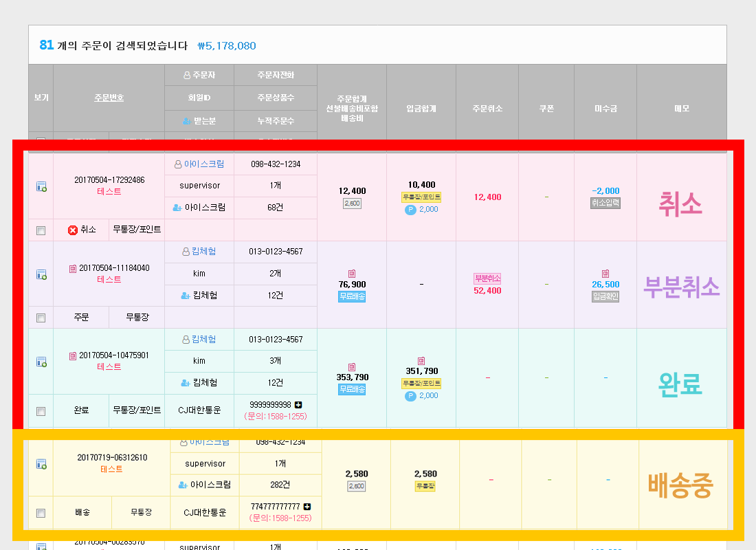The width and height of the screenshot is (756, 550).
Task: Click the memo icon above 76,900 total
Action: point(352,273)
